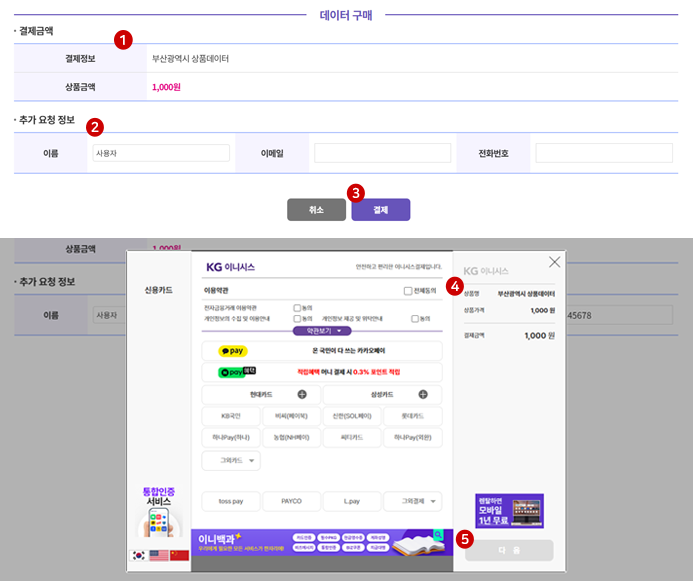The width and height of the screenshot is (693, 581).
Task: Select the 신용카드 payment tab
Action: click(x=159, y=290)
